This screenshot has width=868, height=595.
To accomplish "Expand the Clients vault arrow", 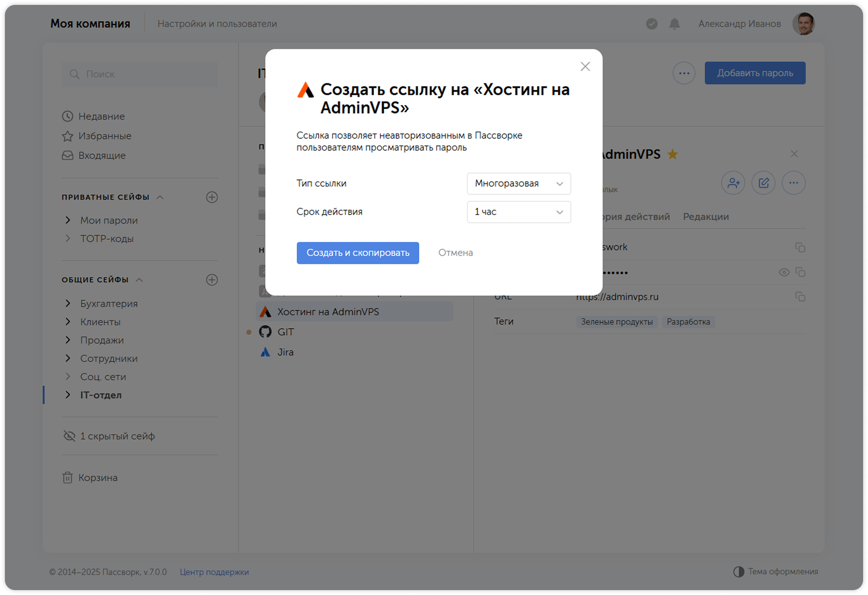I will [68, 322].
